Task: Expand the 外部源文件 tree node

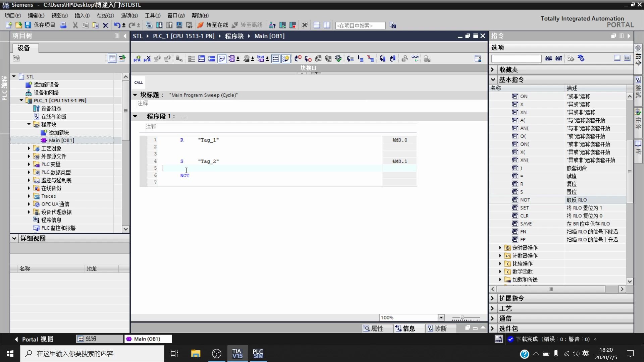Action: coord(29,156)
